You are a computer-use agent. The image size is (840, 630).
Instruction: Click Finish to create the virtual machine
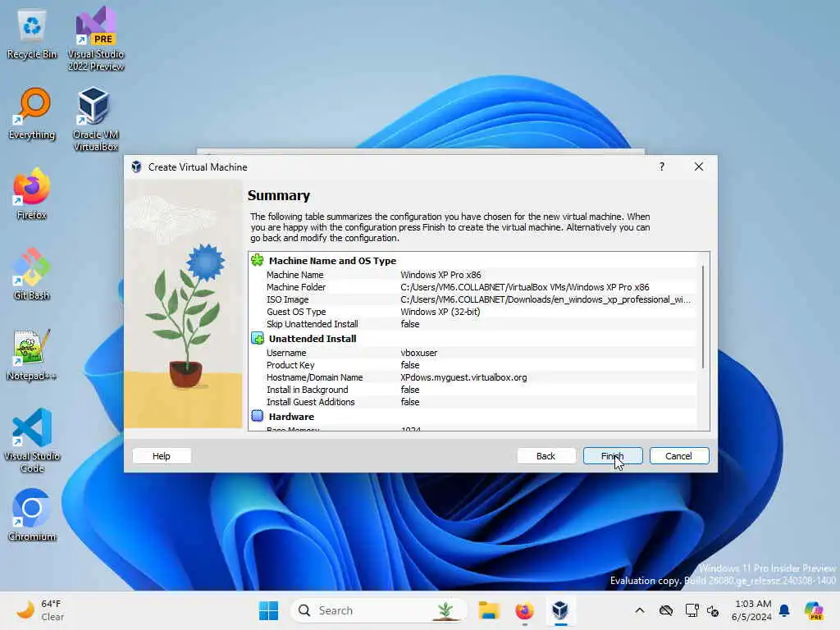(612, 456)
